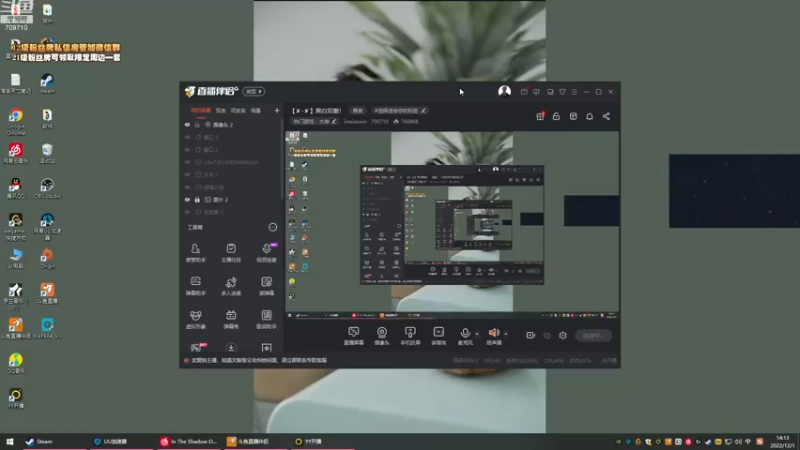800x450 pixels.
Task: Open the mail message icon in title bar
Action: coord(524,92)
